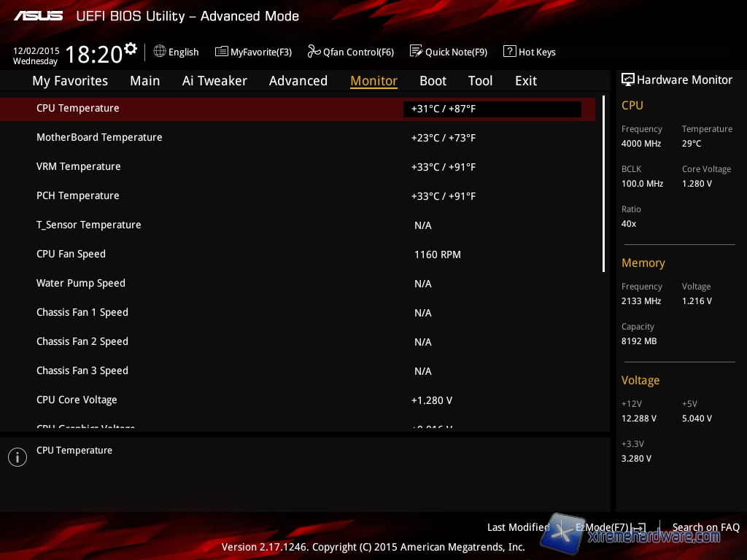747x560 pixels.
Task: Click the Hot Keys question mark icon
Action: [x=509, y=51]
